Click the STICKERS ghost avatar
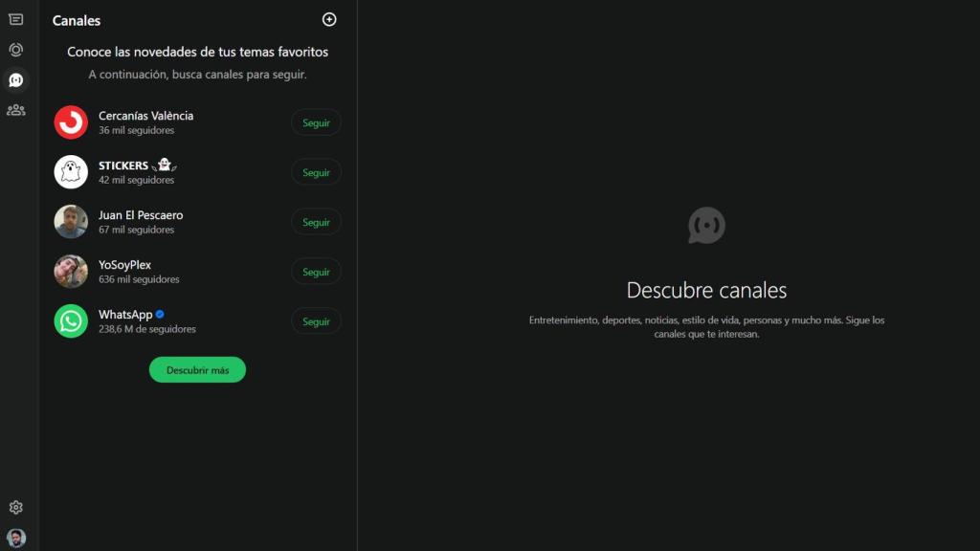This screenshot has width=980, height=551. point(71,172)
